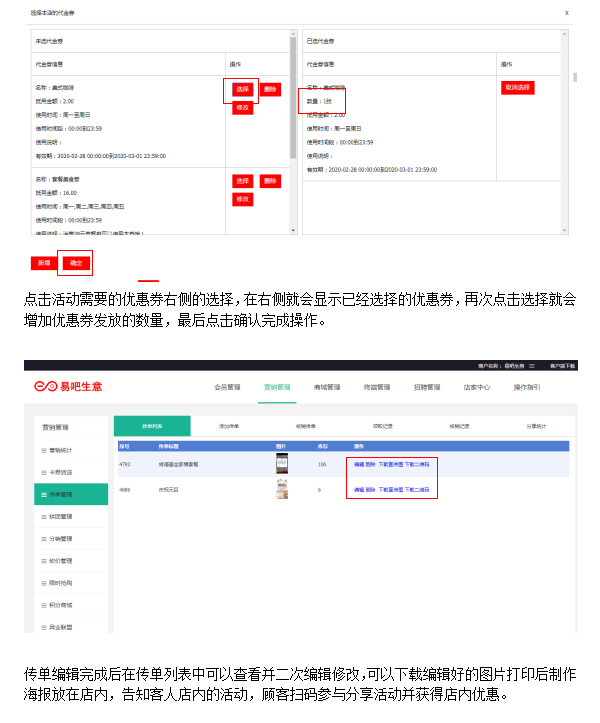Screen dimensions: 600x723
Task: Click the 易吧生意 logo icon
Action: pos(44,386)
